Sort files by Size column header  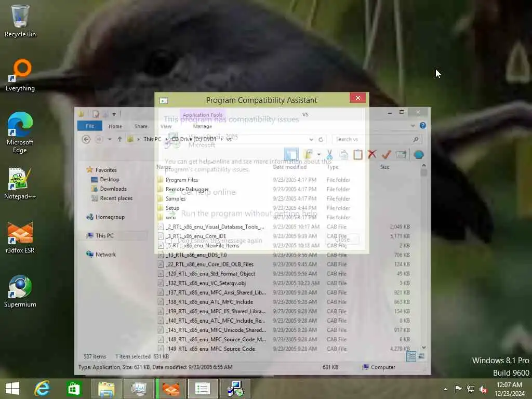pyautogui.click(x=385, y=167)
